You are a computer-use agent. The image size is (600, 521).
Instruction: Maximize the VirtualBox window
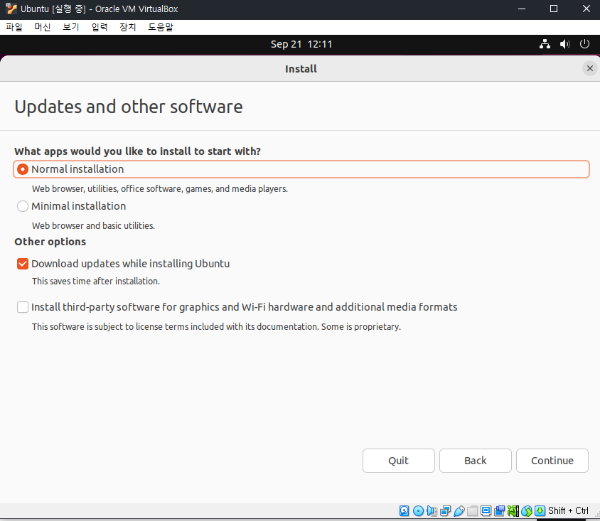pos(553,8)
